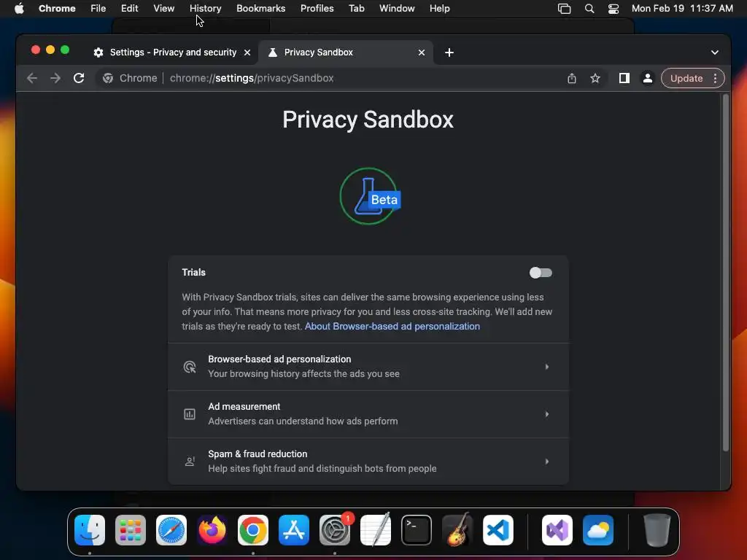Open Control Center in menu bar

(x=613, y=8)
